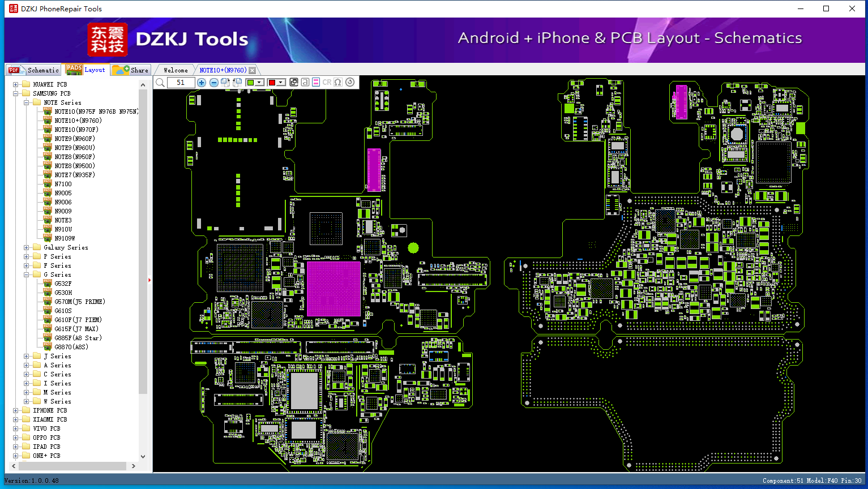Toggle the 'a' text label display icon

point(305,83)
